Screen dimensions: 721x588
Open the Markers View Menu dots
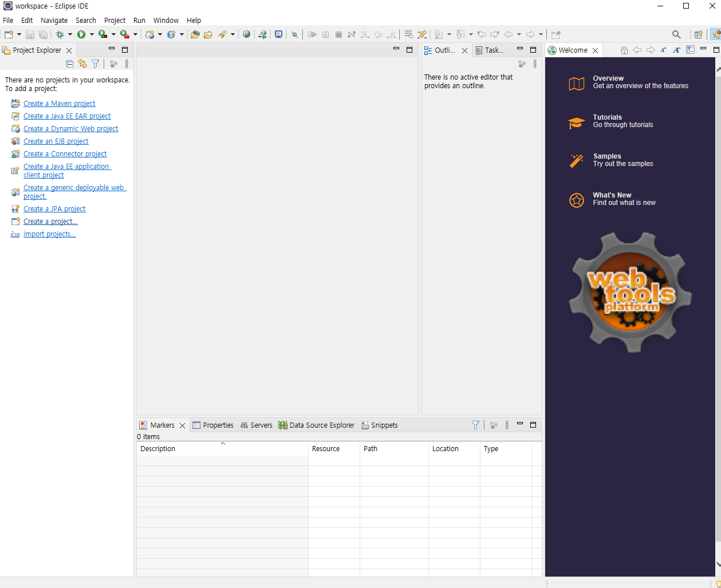507,425
